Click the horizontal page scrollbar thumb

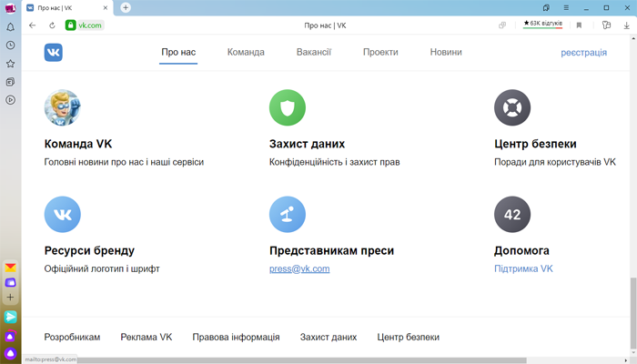pyautogui.click(x=302, y=360)
